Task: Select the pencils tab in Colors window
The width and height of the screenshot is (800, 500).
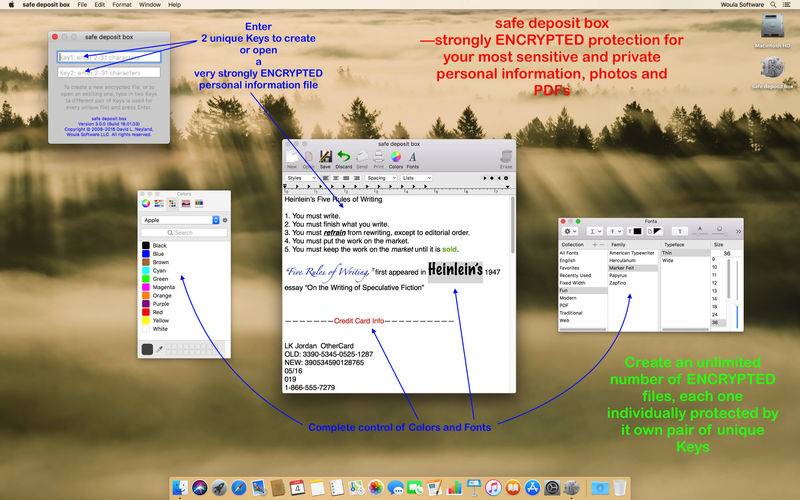Action: pos(199,204)
